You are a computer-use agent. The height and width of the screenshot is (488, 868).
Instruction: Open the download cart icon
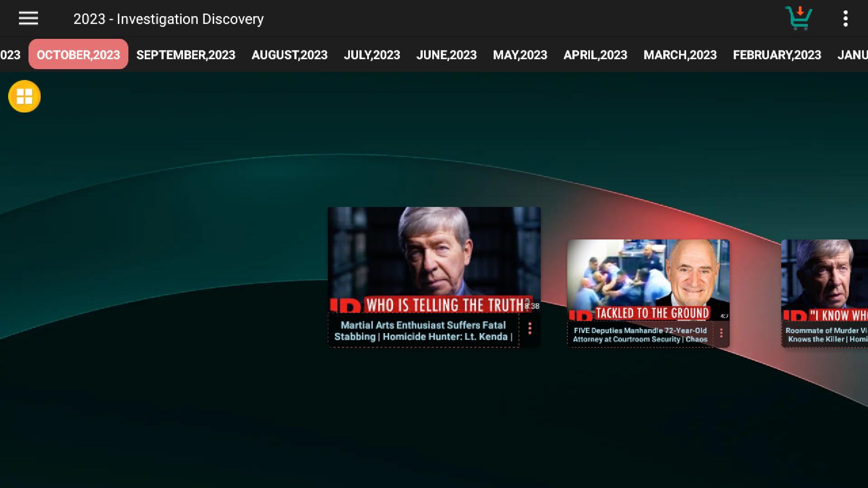point(799,18)
